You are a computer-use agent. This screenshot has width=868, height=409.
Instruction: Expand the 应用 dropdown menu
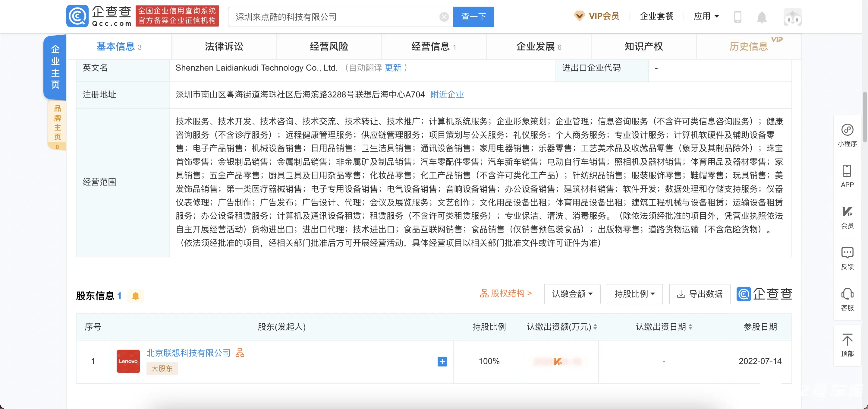point(706,16)
